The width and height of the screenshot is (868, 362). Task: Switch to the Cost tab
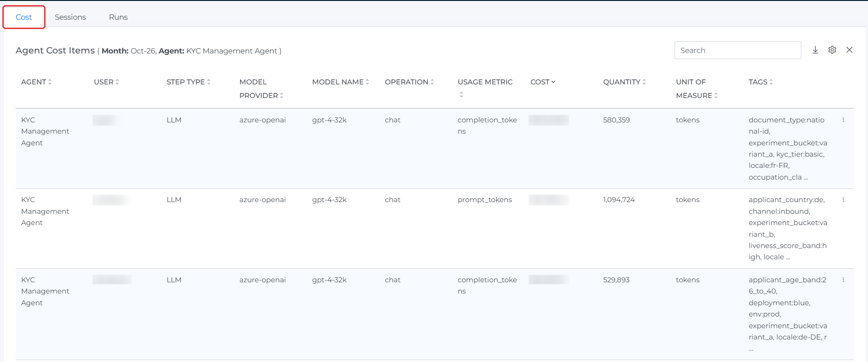click(x=24, y=17)
